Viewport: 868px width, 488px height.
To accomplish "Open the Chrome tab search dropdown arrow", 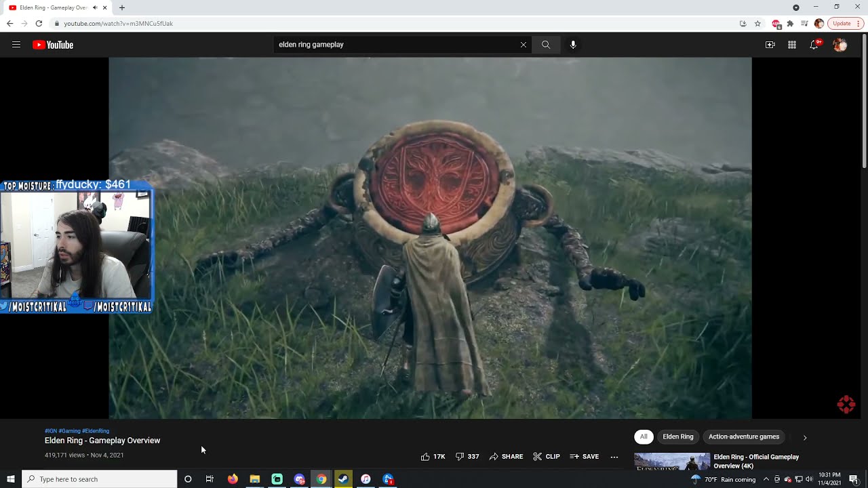I will coord(796,7).
